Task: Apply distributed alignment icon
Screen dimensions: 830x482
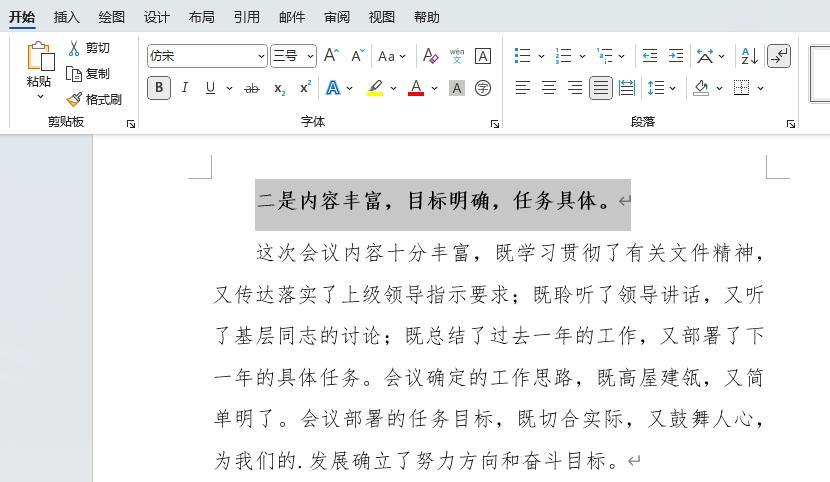Action: point(627,88)
